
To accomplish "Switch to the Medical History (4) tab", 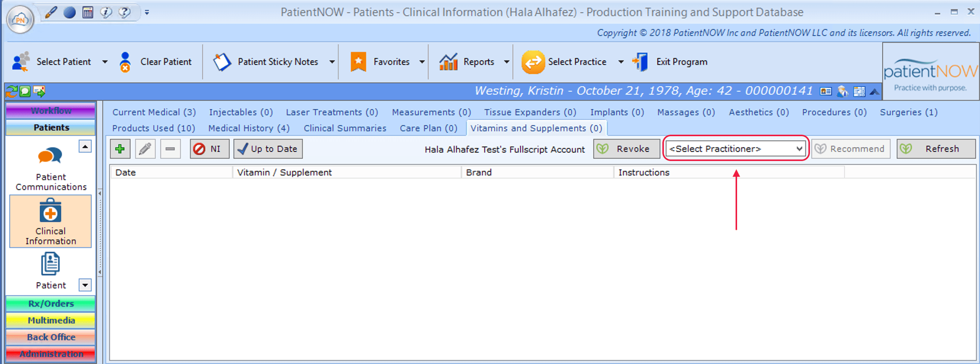I will pyautogui.click(x=249, y=128).
